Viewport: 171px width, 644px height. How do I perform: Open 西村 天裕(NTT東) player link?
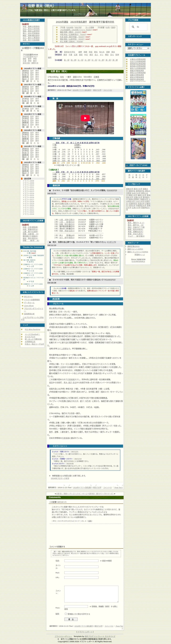136,227
